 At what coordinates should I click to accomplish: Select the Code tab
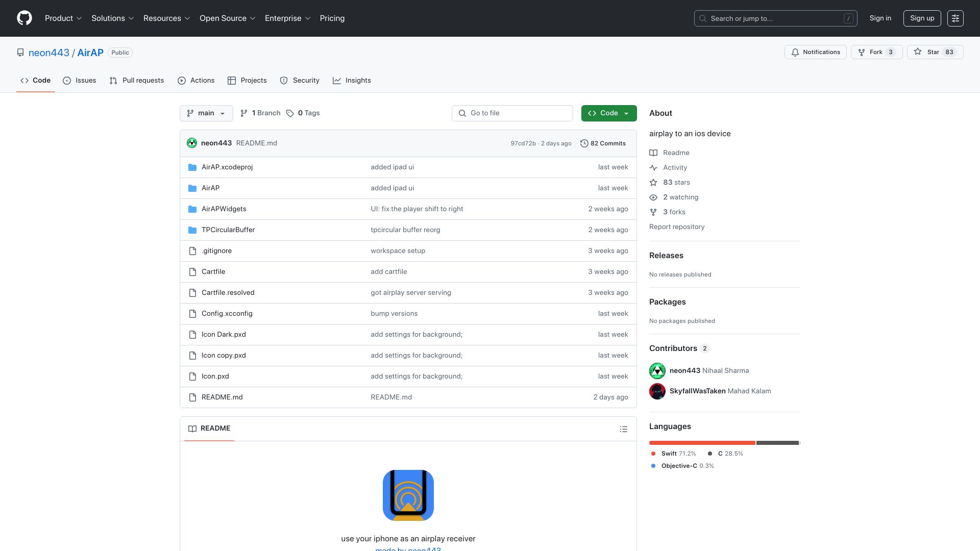(36, 81)
